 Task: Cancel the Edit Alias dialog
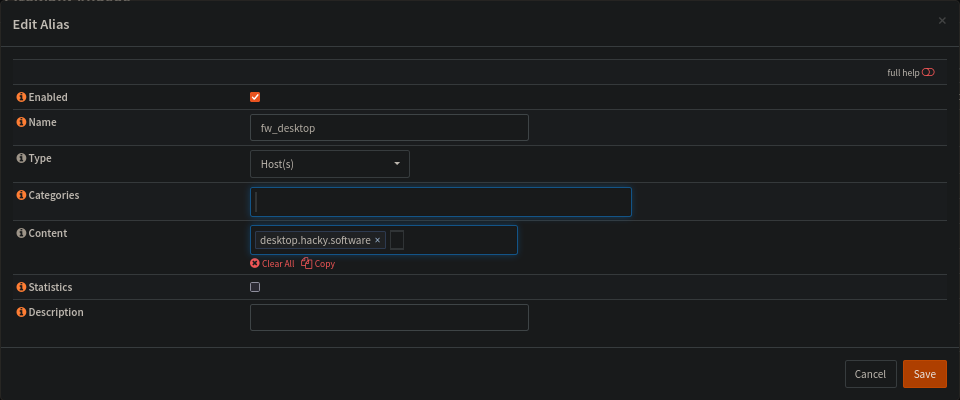[x=870, y=374]
